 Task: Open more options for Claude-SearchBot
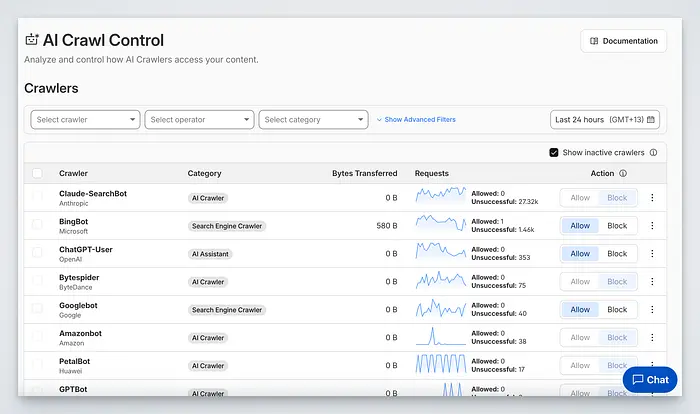click(x=652, y=197)
